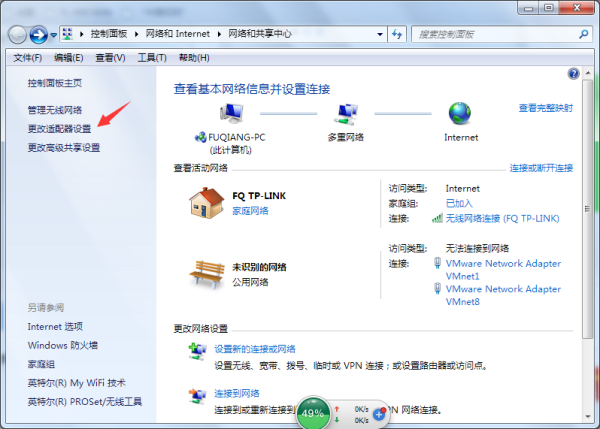Image resolution: width=600 pixels, height=429 pixels.
Task: Open 连接到网络 link
Action: click(237, 393)
